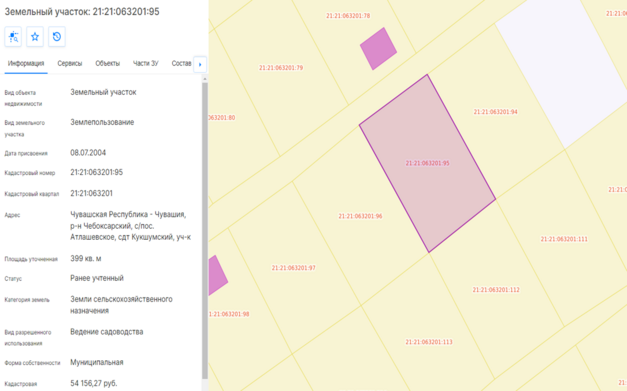Viewport: 627px width, 391px height.
Task: Click the locate-on-map search icon
Action: (x=13, y=37)
